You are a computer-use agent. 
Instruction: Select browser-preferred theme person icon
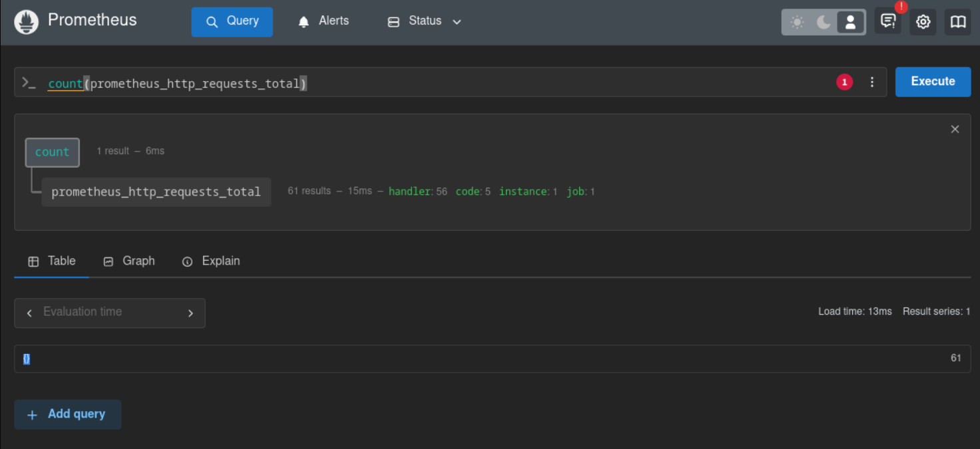point(850,22)
